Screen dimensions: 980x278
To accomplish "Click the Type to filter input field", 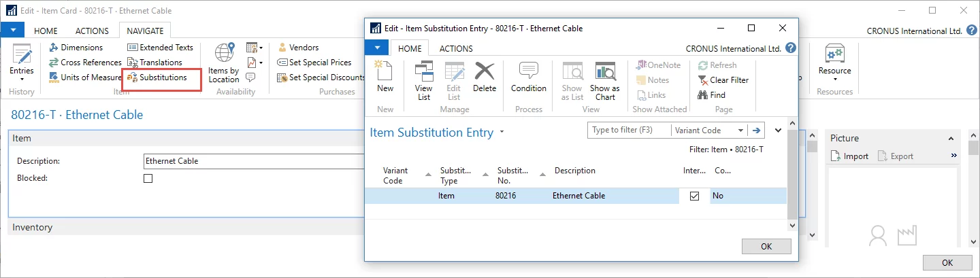I will click(629, 131).
